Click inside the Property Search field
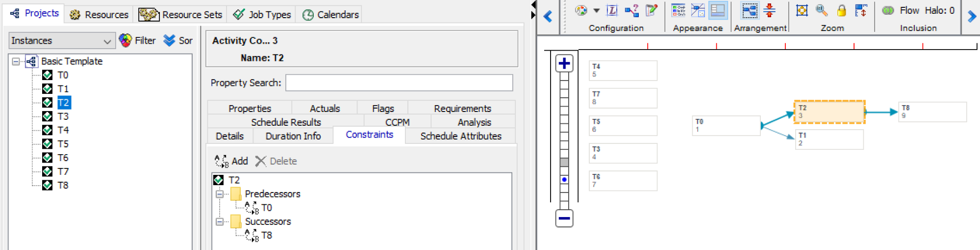 pyautogui.click(x=399, y=83)
